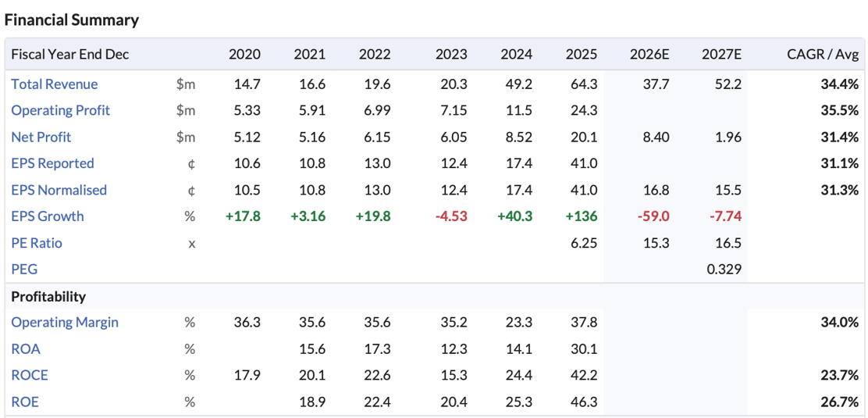Screen dimensions: 868x418
Task: Select the PEG metric link
Action: click(24, 270)
